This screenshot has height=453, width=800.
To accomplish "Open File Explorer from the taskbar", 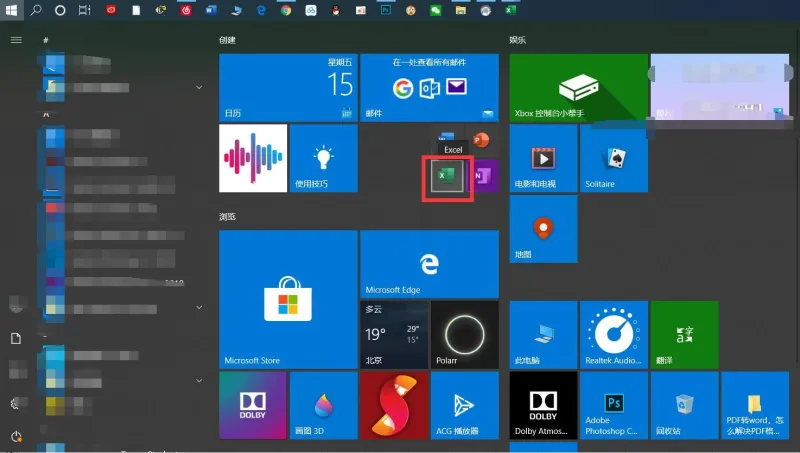I will (x=461, y=10).
